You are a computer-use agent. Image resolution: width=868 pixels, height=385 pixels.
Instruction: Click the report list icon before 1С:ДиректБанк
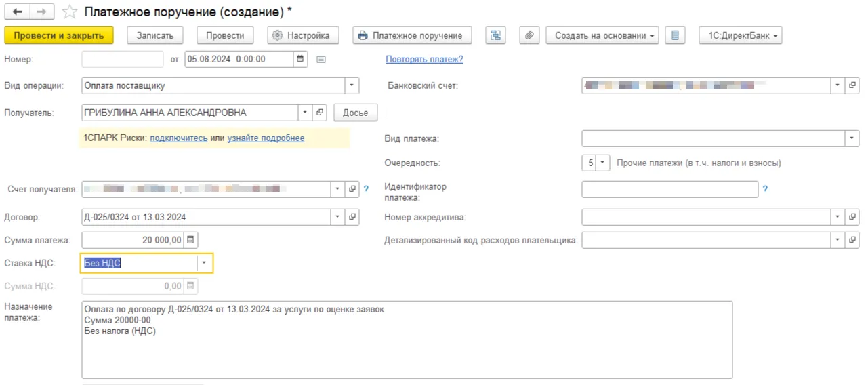tap(675, 35)
